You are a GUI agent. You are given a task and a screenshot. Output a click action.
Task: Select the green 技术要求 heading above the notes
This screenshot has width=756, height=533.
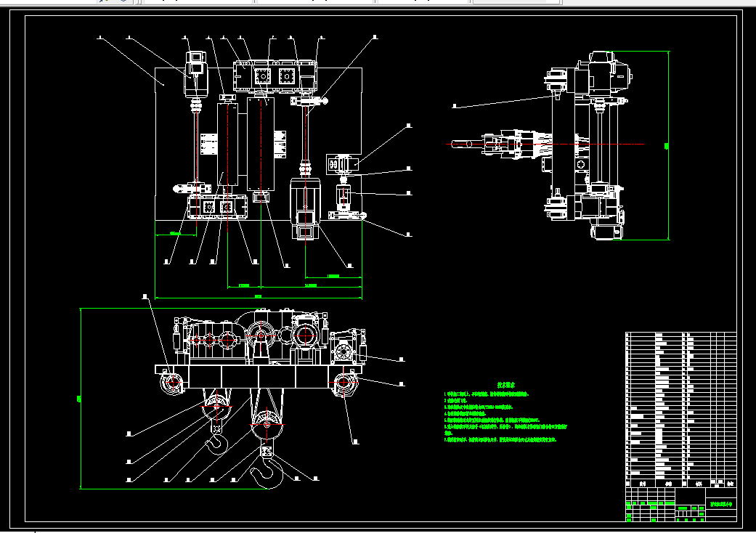coord(505,385)
